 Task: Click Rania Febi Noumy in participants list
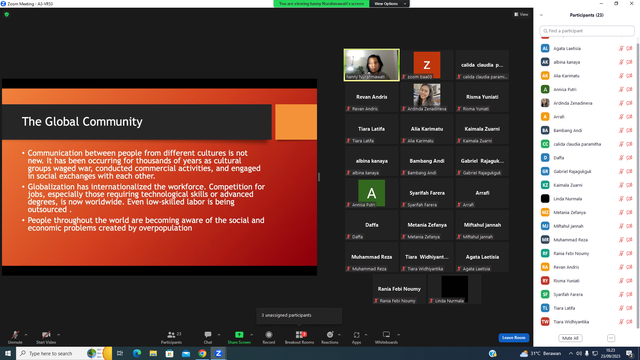(x=586, y=253)
